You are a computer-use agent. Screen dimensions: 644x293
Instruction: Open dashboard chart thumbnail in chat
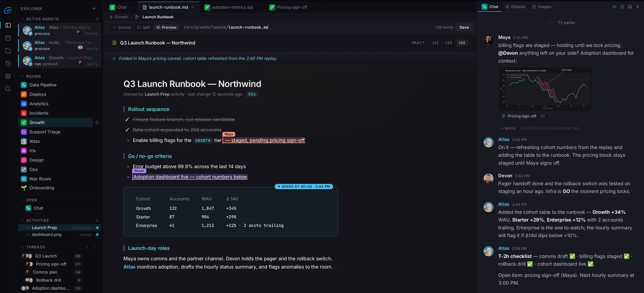point(545,89)
